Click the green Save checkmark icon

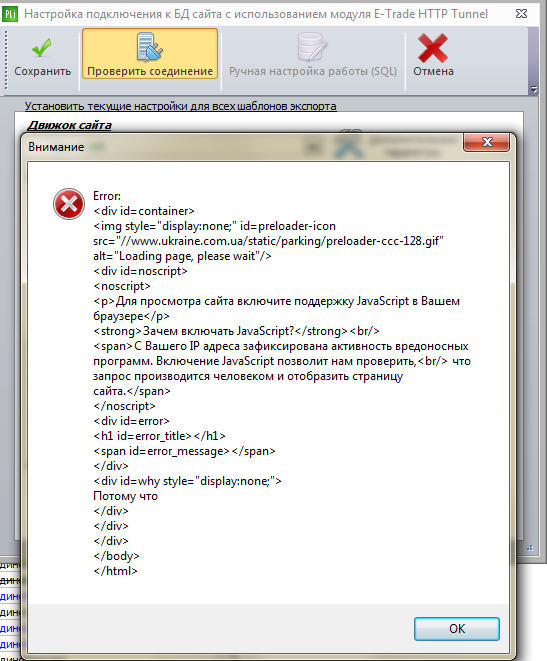(42, 48)
